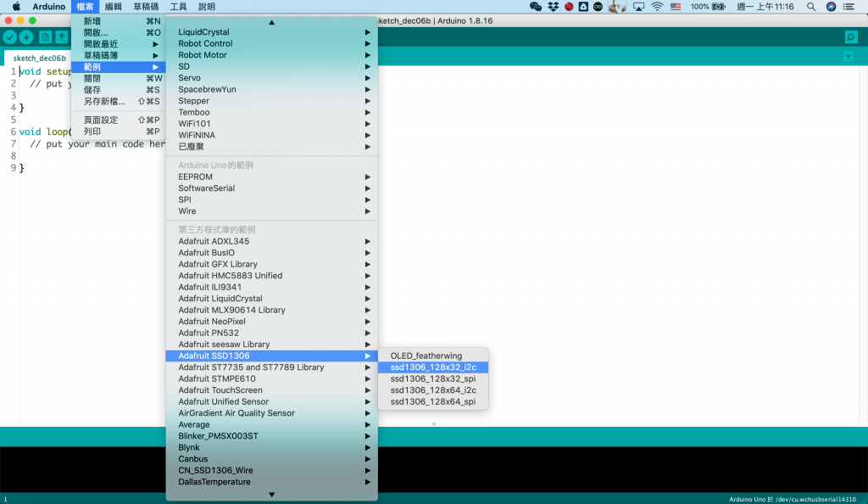Click the Google Drive menu bar icon
This screenshot has width=868, height=504.
click(x=583, y=7)
